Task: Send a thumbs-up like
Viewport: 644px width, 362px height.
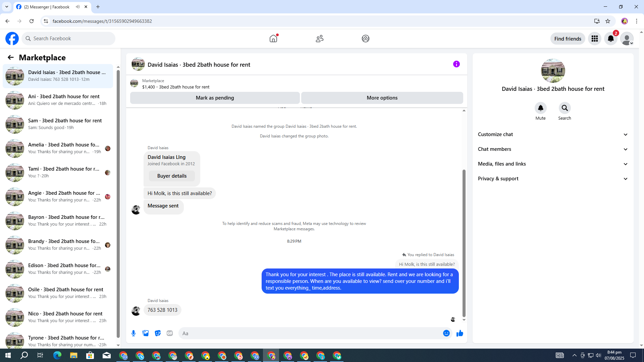Action: (460, 333)
